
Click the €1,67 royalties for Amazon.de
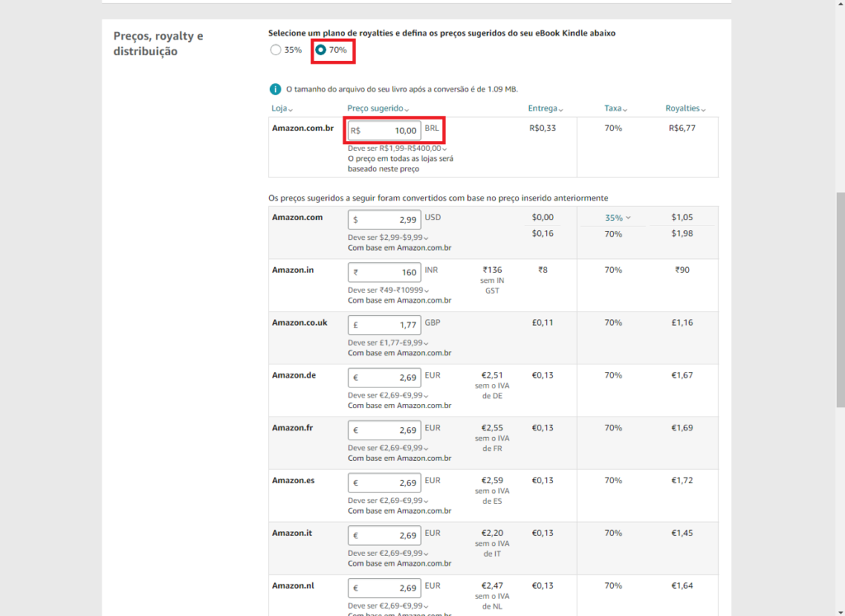click(x=682, y=376)
